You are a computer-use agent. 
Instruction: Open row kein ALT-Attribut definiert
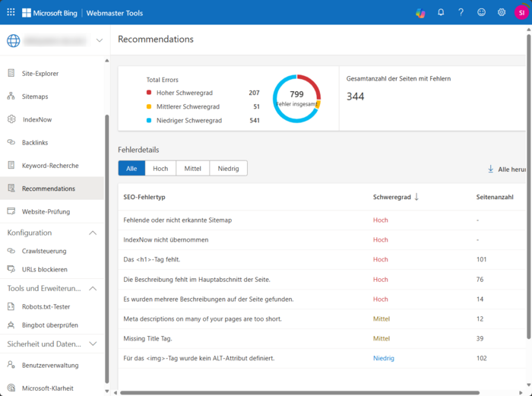click(x=321, y=358)
